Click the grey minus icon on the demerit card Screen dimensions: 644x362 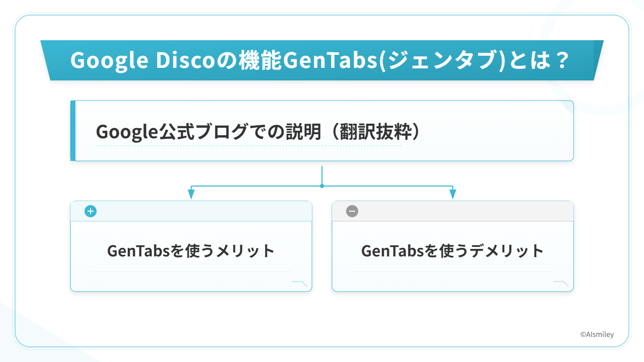352,211
